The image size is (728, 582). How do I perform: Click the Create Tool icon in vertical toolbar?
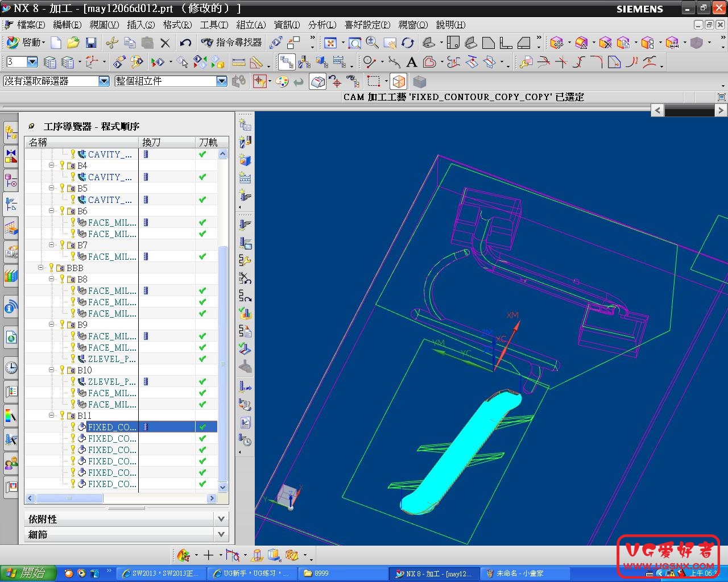coord(245,142)
